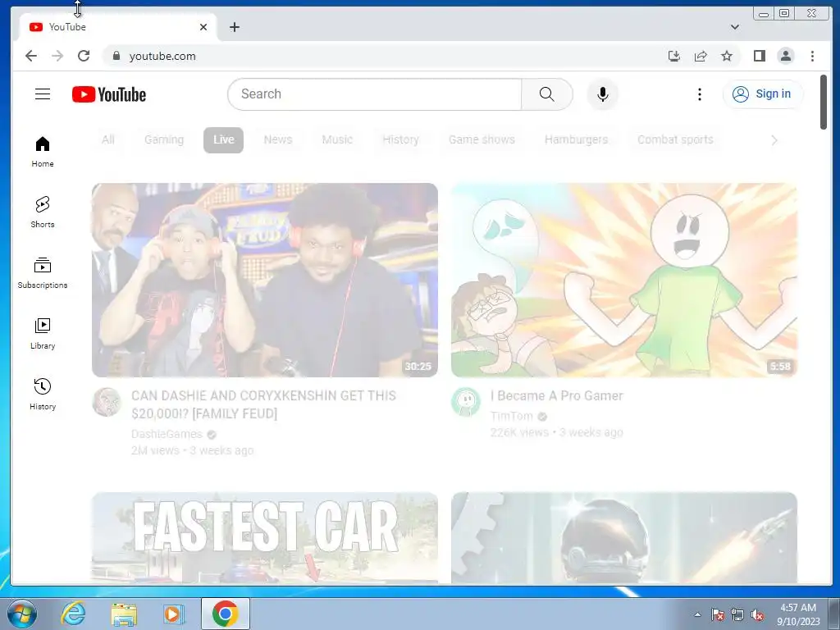The width and height of the screenshot is (840, 630).
Task: Open Shorts from the sidebar
Action: pos(43,212)
